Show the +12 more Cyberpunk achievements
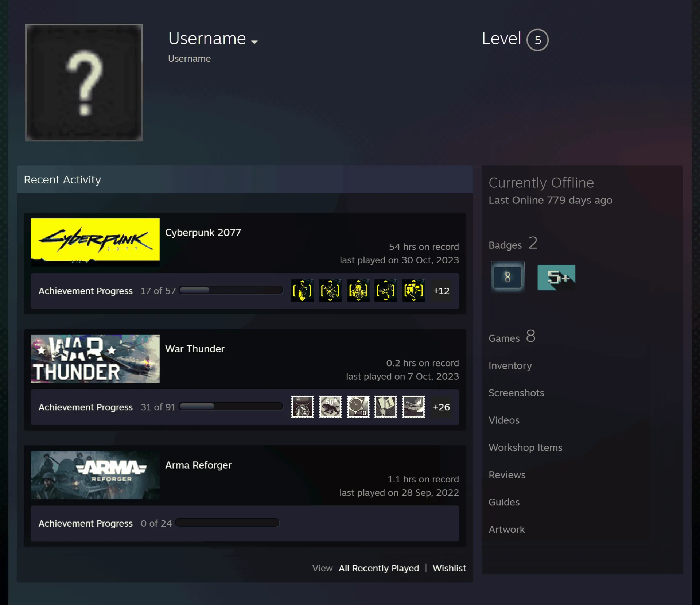The height and width of the screenshot is (605, 700). point(441,291)
